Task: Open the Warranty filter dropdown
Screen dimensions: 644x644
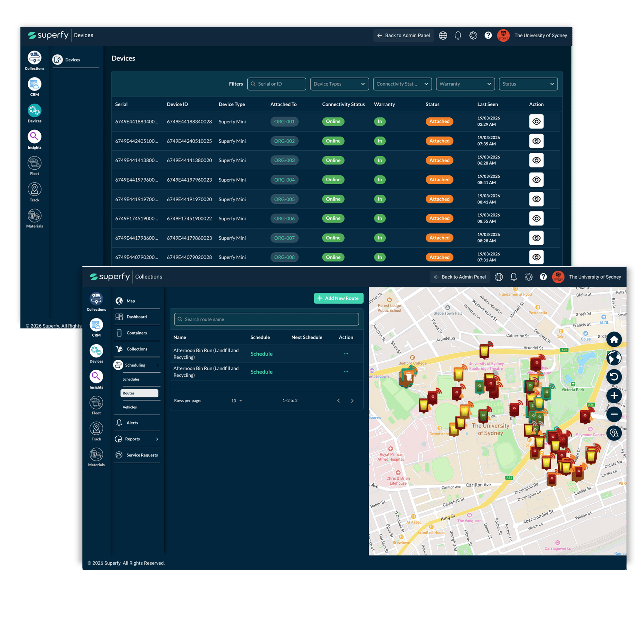Action: click(x=465, y=84)
